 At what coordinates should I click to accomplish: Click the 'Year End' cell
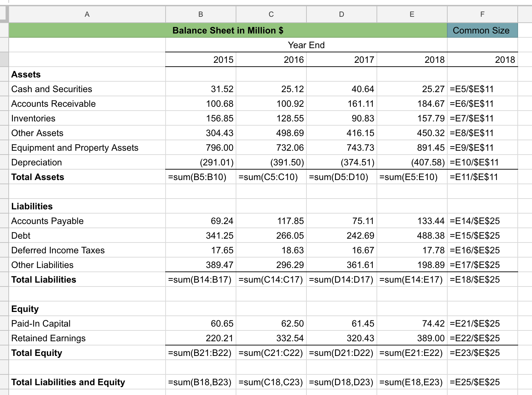pos(306,45)
